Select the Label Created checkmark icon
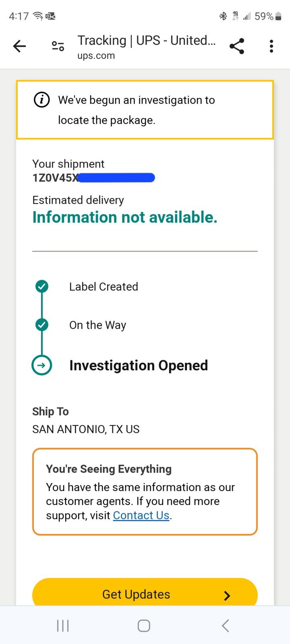Image resolution: width=290 pixels, height=644 pixels. click(x=42, y=287)
